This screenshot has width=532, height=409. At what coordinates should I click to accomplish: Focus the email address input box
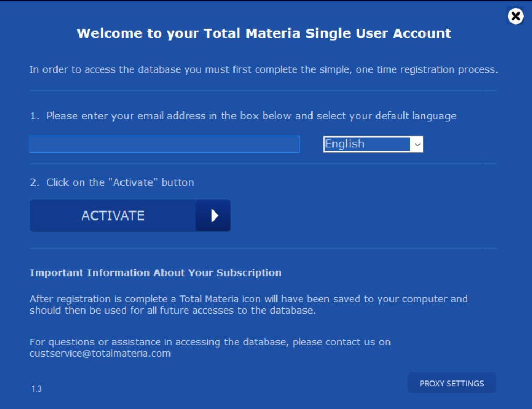(x=165, y=144)
